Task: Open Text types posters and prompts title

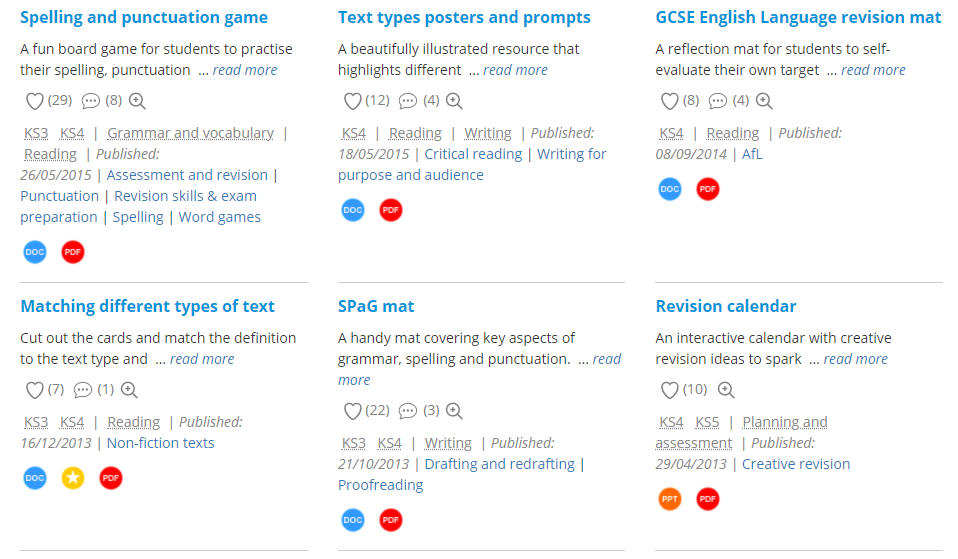Action: [x=464, y=17]
